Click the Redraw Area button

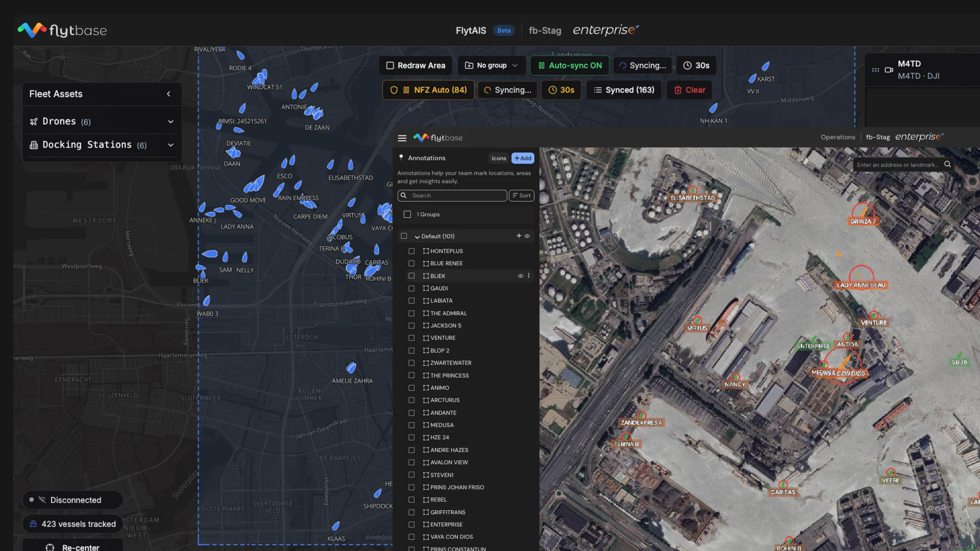point(415,65)
